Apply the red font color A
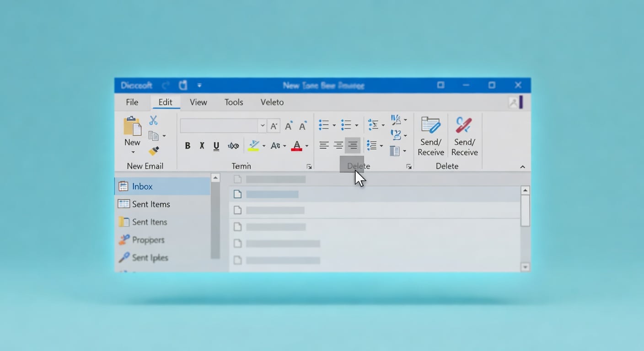Screen dimensions: 644x351 pyautogui.click(x=297, y=146)
